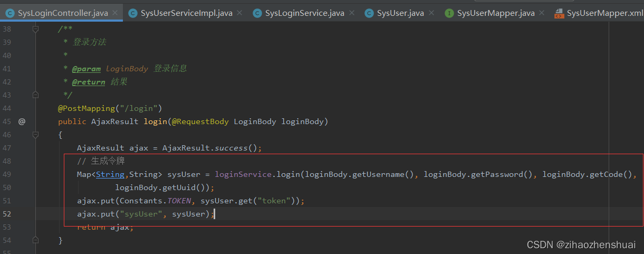Click the "/login" string literal

[139, 108]
